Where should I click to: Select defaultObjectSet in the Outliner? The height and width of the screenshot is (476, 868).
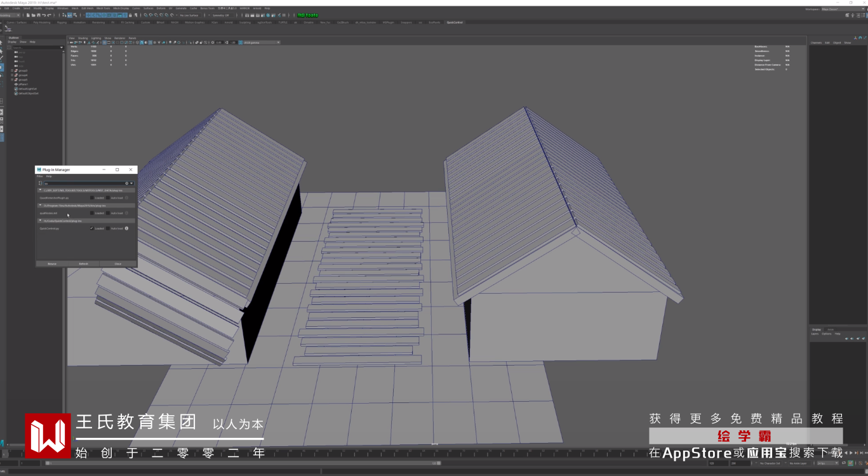tap(29, 93)
